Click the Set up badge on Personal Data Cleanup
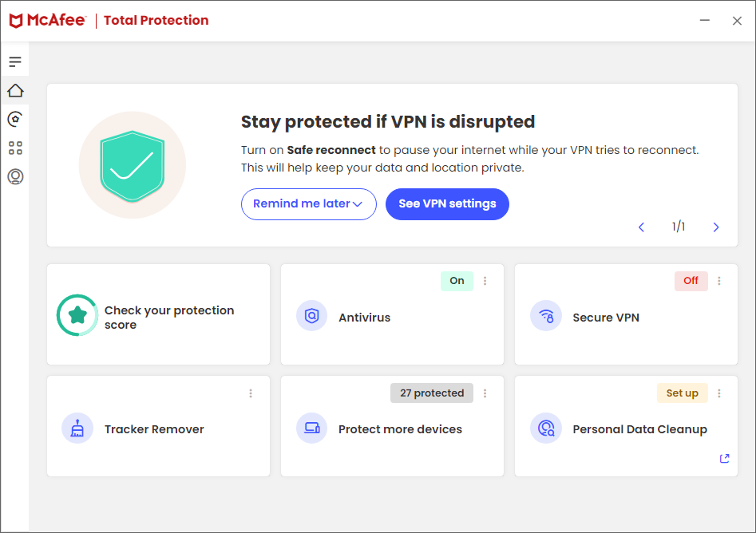The height and width of the screenshot is (533, 756). (682, 393)
